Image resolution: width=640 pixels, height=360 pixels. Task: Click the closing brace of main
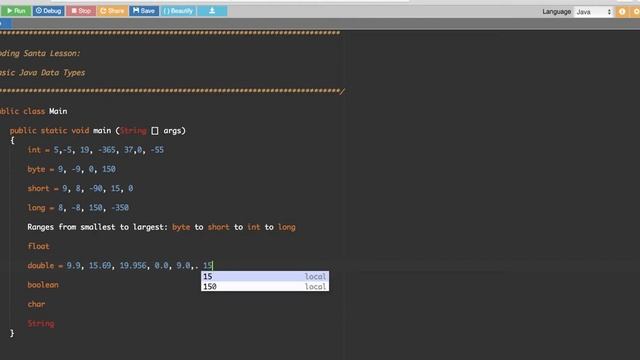pyautogui.click(x=12, y=333)
